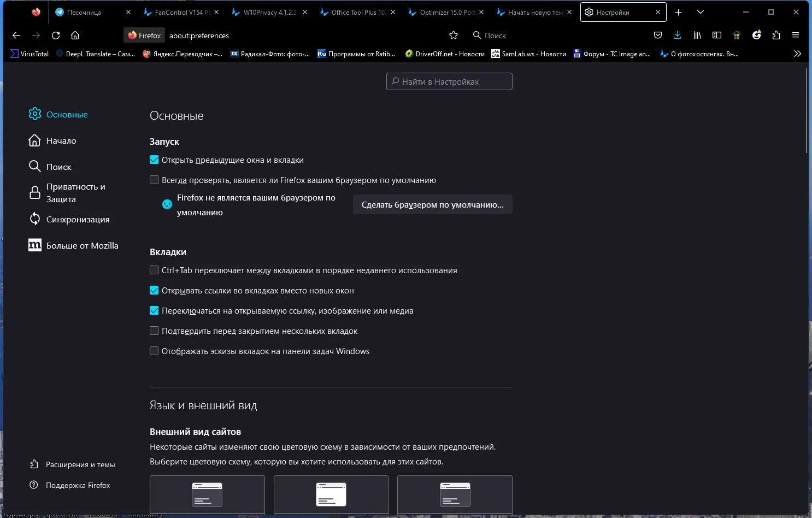Open the DriverOff.net bookmark
The height and width of the screenshot is (518, 812).
(444, 54)
